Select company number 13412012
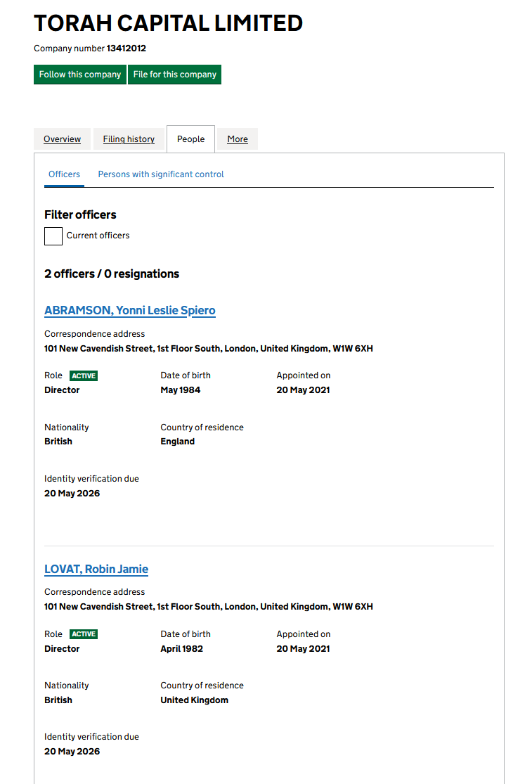 pos(126,49)
